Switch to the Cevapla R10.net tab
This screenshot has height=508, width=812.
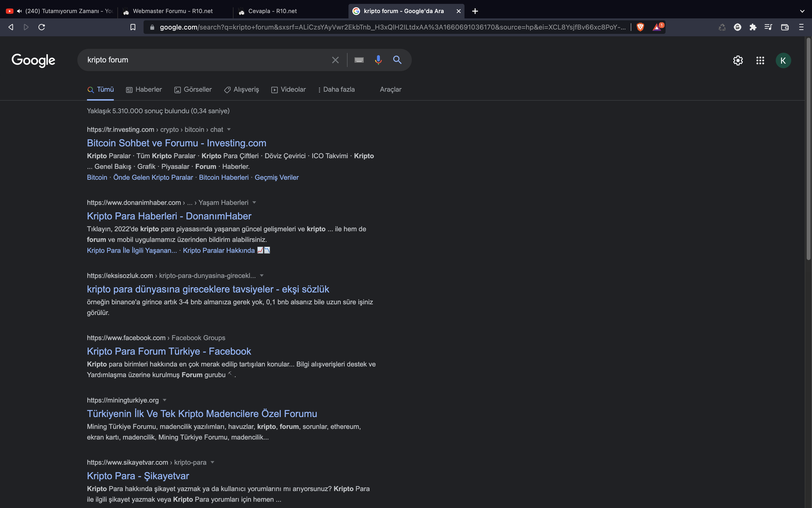pyautogui.click(x=290, y=11)
